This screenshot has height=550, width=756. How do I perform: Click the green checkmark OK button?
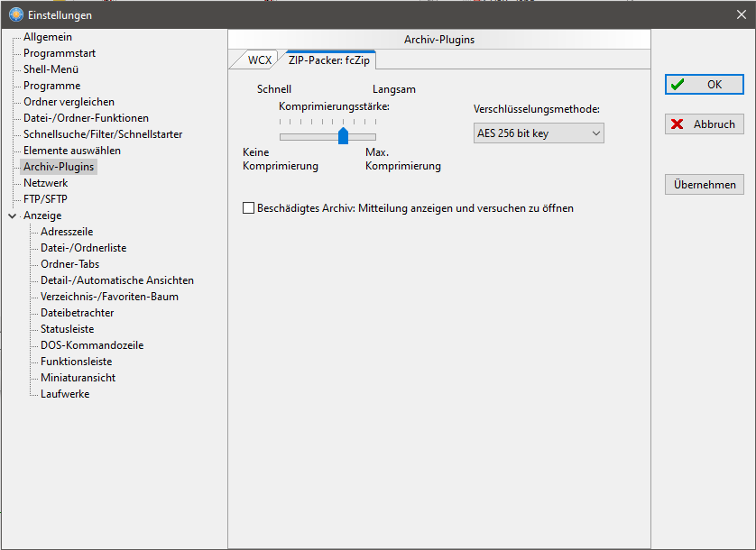tap(705, 85)
